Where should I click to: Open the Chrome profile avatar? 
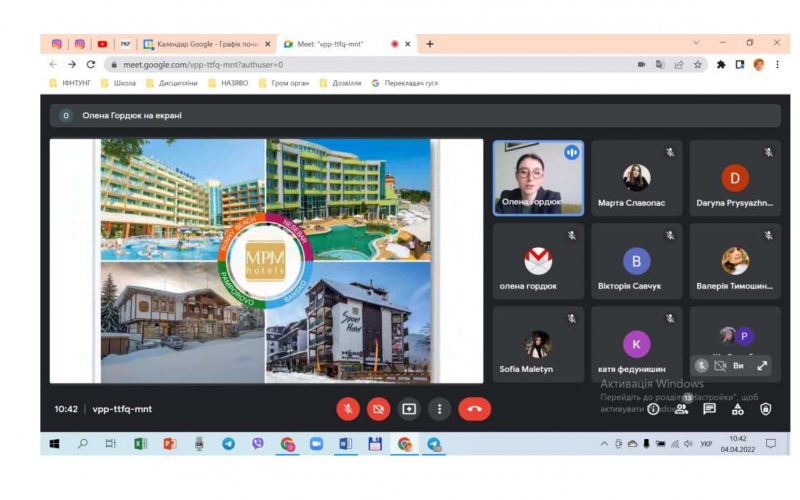759,65
